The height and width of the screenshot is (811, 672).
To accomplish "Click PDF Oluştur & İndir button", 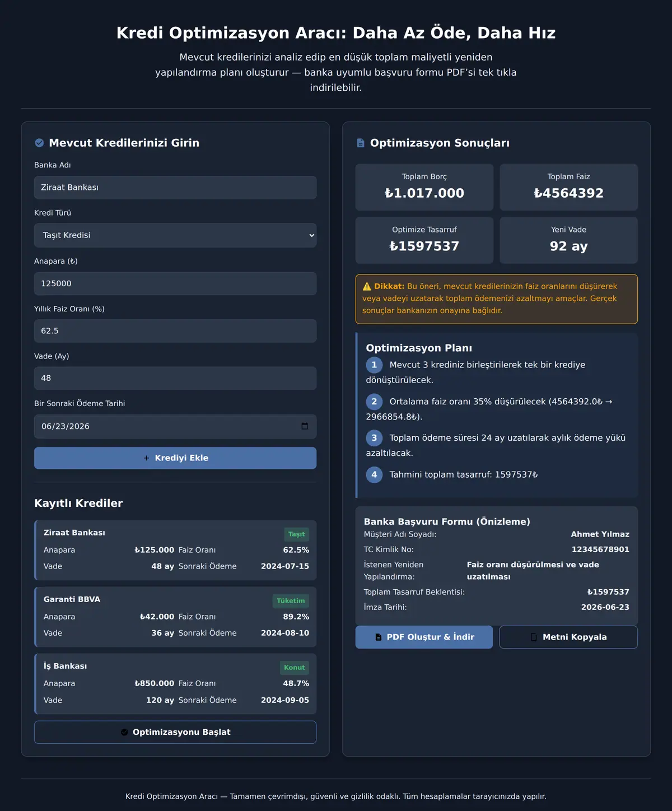I will point(424,637).
